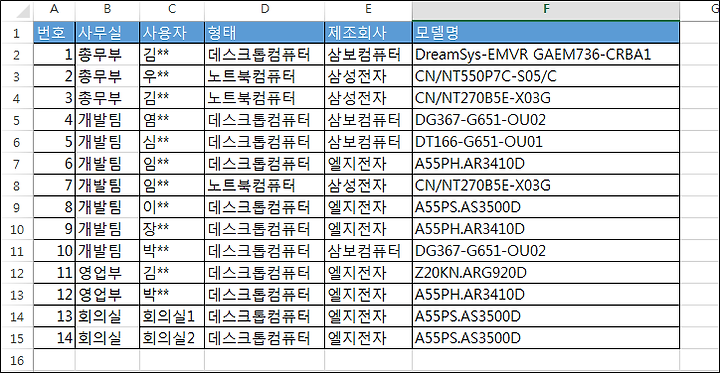Select cell DT166-G651-OU01
This screenshot has height=373, width=720.
546,141
